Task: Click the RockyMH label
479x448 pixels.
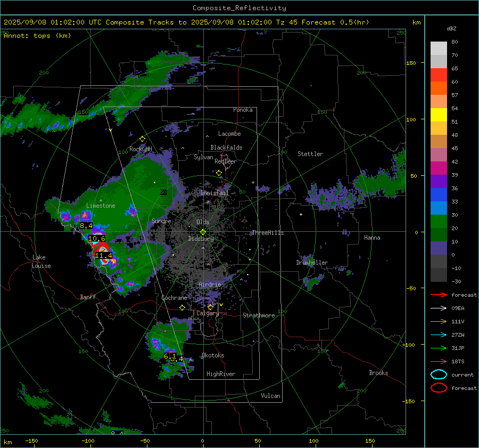Action: point(141,149)
